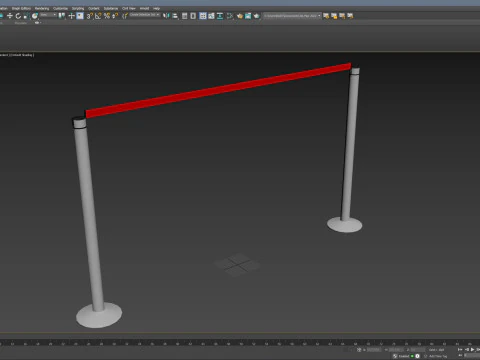Toggle the highlighted Keyboard Shortcut Override icon

tap(80, 16)
